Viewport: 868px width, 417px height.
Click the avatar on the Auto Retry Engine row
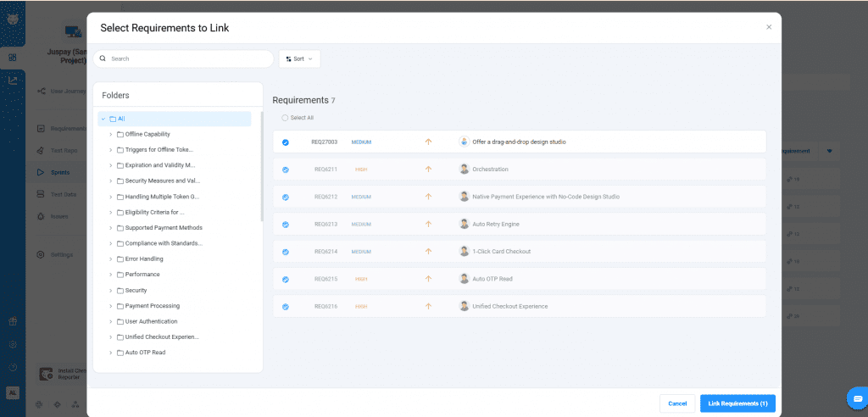(x=464, y=224)
